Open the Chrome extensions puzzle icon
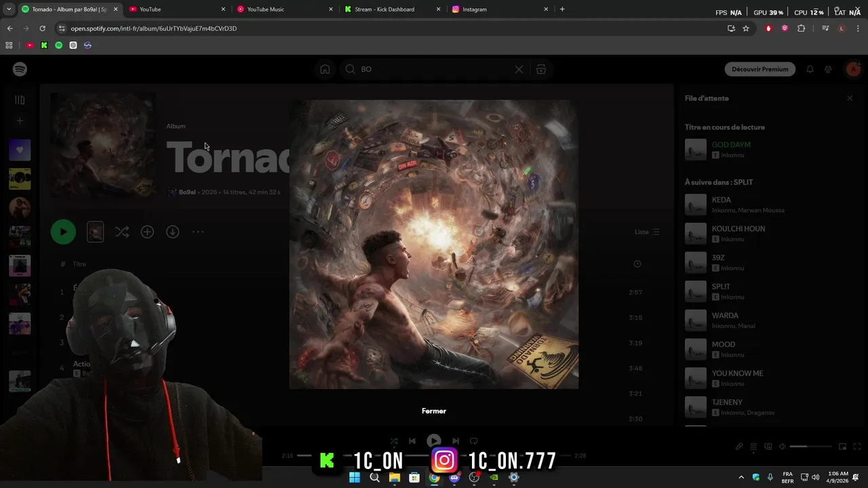This screenshot has height=488, width=868. click(x=801, y=28)
